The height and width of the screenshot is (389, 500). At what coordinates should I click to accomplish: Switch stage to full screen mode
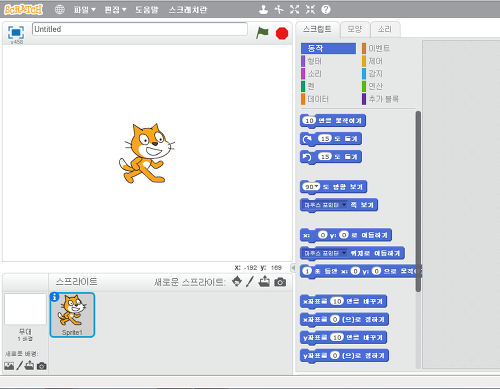point(16,32)
